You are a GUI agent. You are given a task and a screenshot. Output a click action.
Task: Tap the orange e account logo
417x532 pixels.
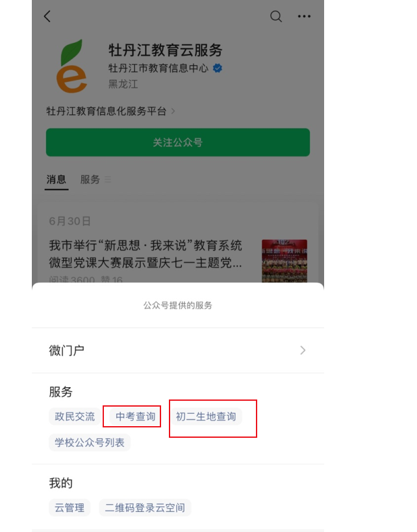click(x=72, y=66)
